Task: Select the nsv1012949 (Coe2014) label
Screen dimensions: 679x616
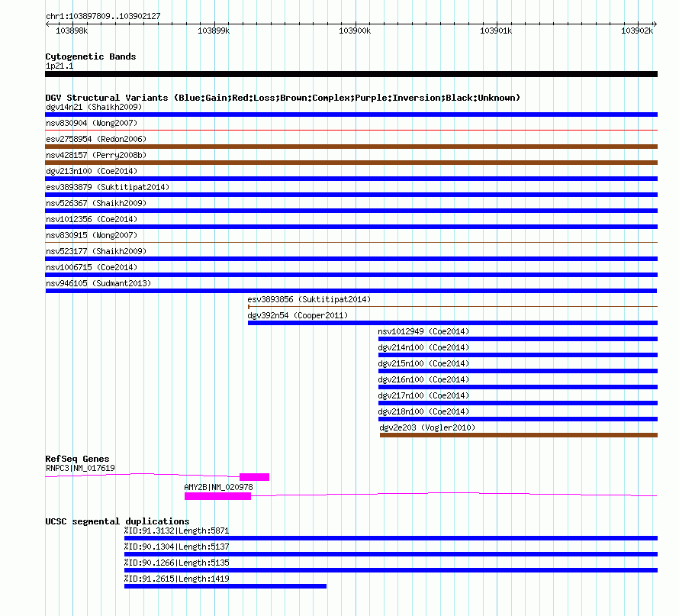Action: point(423,331)
